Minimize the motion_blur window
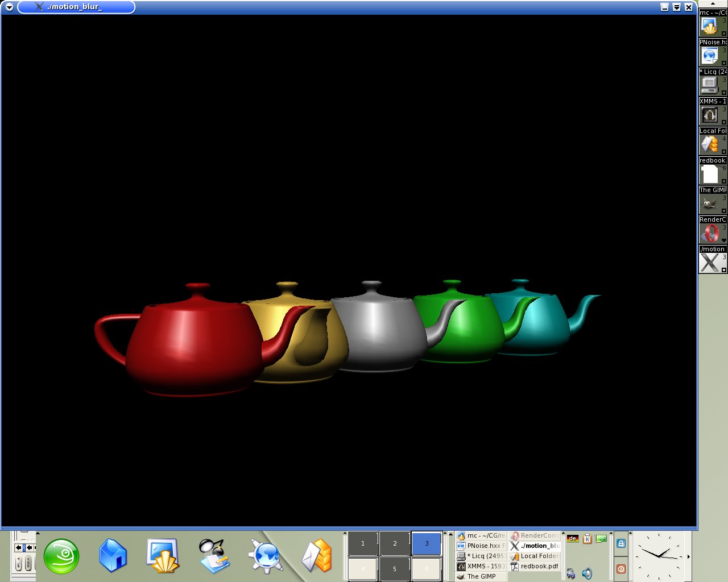This screenshot has width=728, height=582. 664,7
